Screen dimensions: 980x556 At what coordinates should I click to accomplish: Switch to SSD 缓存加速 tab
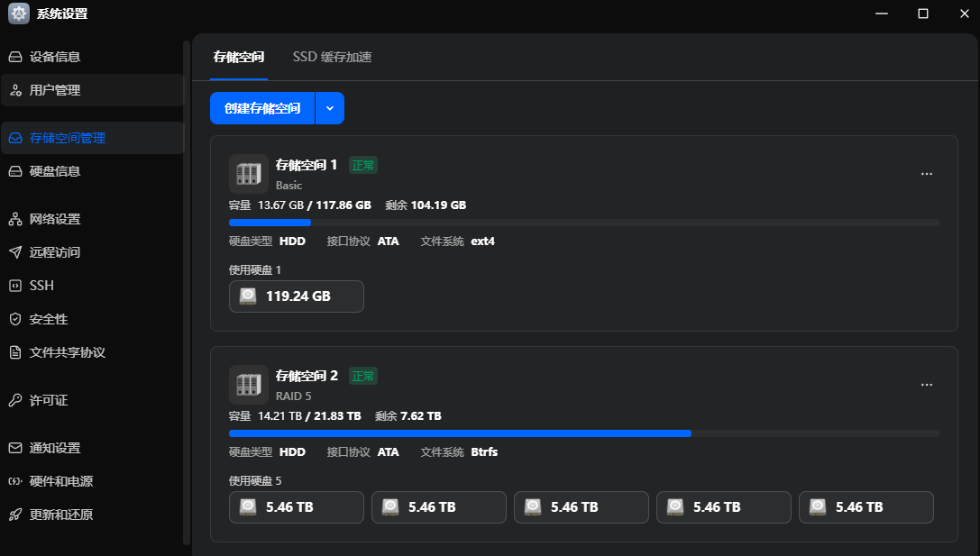click(332, 57)
